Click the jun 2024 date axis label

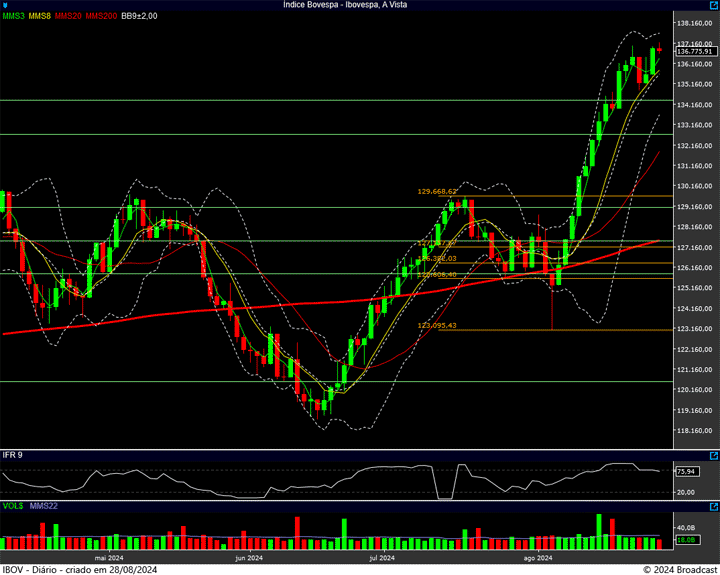click(x=248, y=558)
